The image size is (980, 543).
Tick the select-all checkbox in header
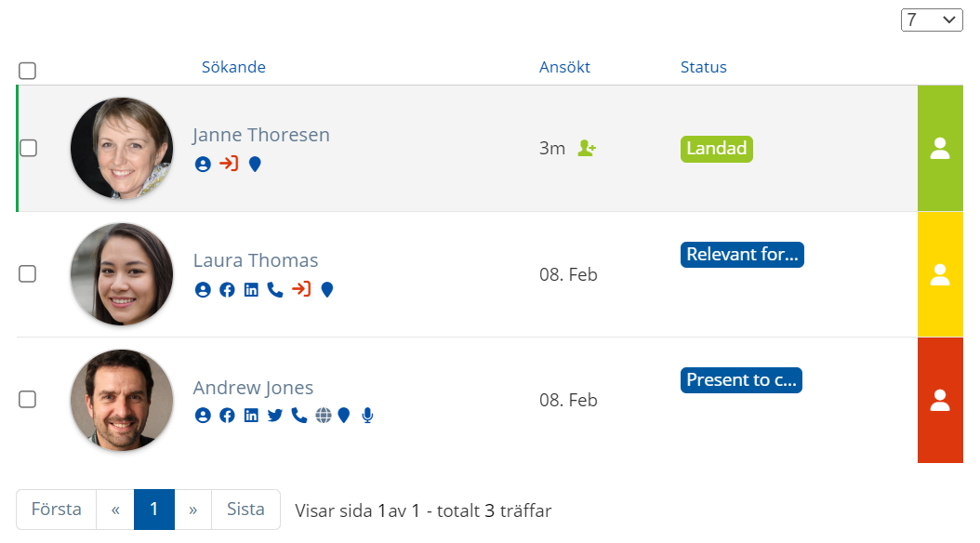point(28,71)
